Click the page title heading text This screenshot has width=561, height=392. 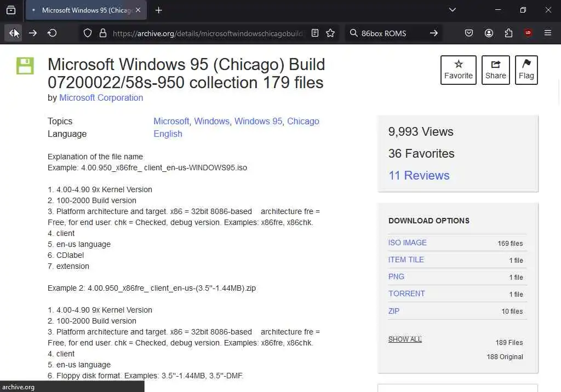click(x=186, y=73)
